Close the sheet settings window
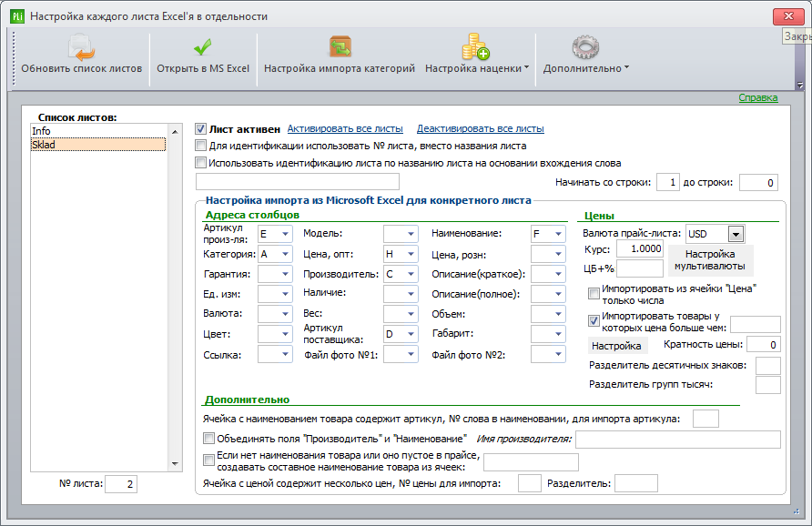 pos(788,16)
